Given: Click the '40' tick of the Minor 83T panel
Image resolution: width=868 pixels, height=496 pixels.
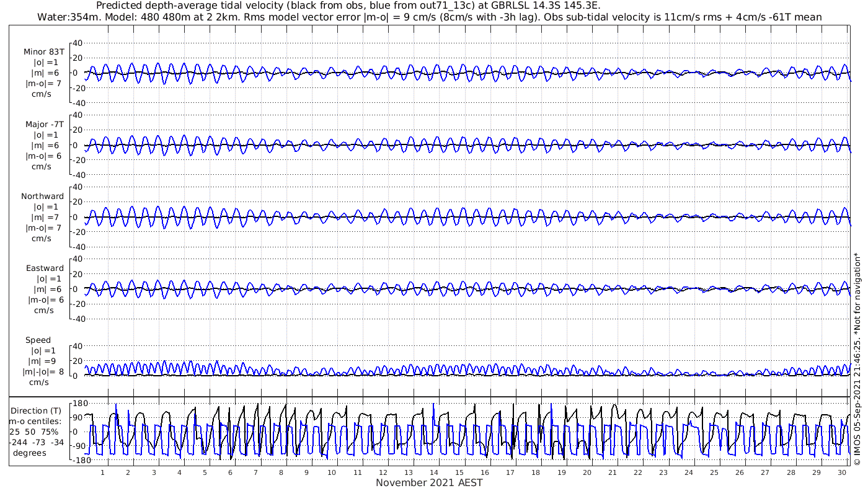Looking at the screenshot, I should coord(78,43).
